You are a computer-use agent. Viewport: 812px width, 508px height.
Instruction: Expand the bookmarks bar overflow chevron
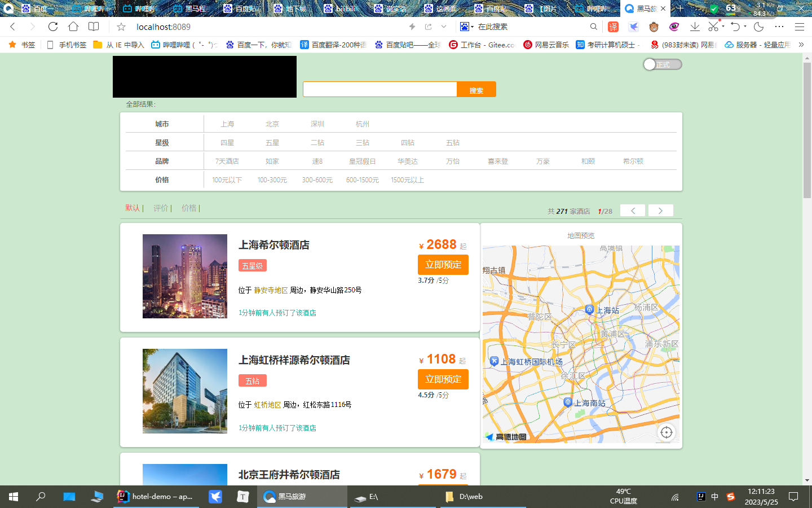point(801,45)
